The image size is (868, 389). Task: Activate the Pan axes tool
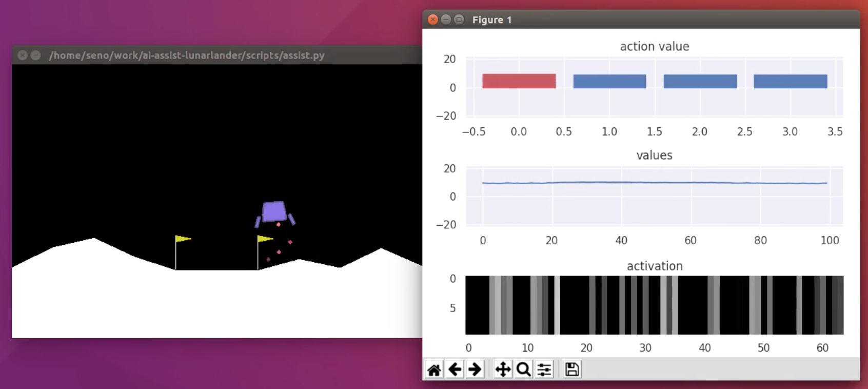pyautogui.click(x=503, y=369)
